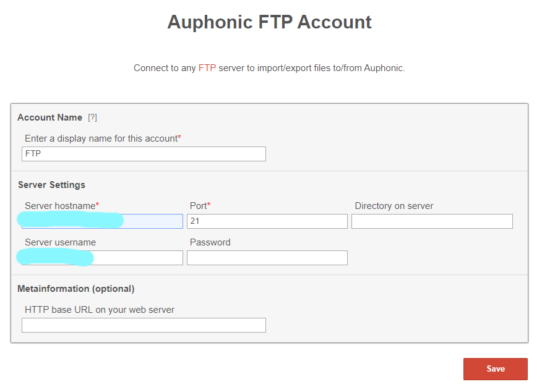Click into the Server hostname input
542x392 pixels.
[102, 221]
